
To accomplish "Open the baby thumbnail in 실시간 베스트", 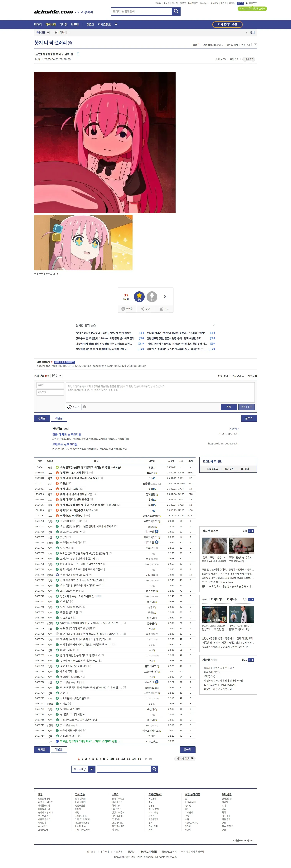I will click(214, 546).
